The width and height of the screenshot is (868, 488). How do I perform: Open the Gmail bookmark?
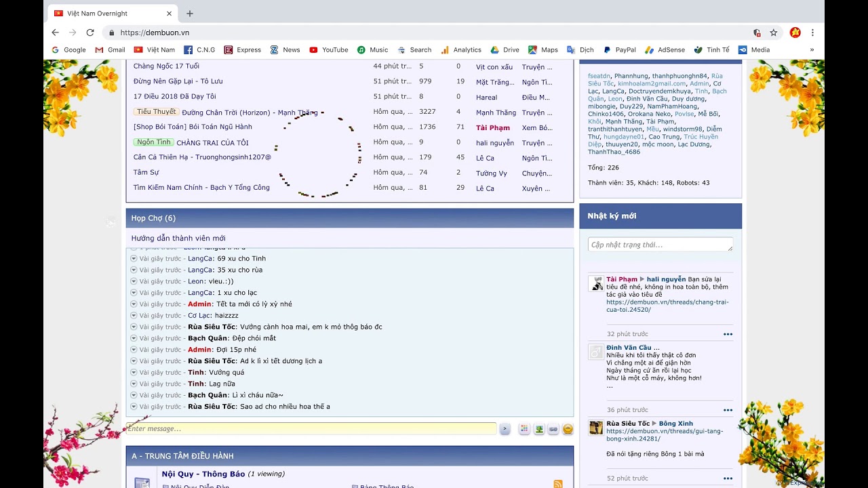110,49
